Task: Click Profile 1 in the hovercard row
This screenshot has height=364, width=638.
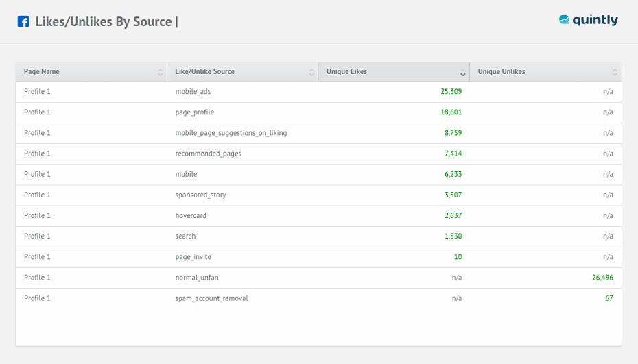Action: click(37, 215)
